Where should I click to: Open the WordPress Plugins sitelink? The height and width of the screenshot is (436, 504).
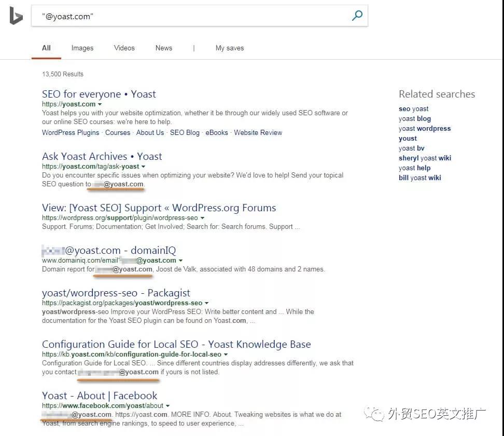71,132
